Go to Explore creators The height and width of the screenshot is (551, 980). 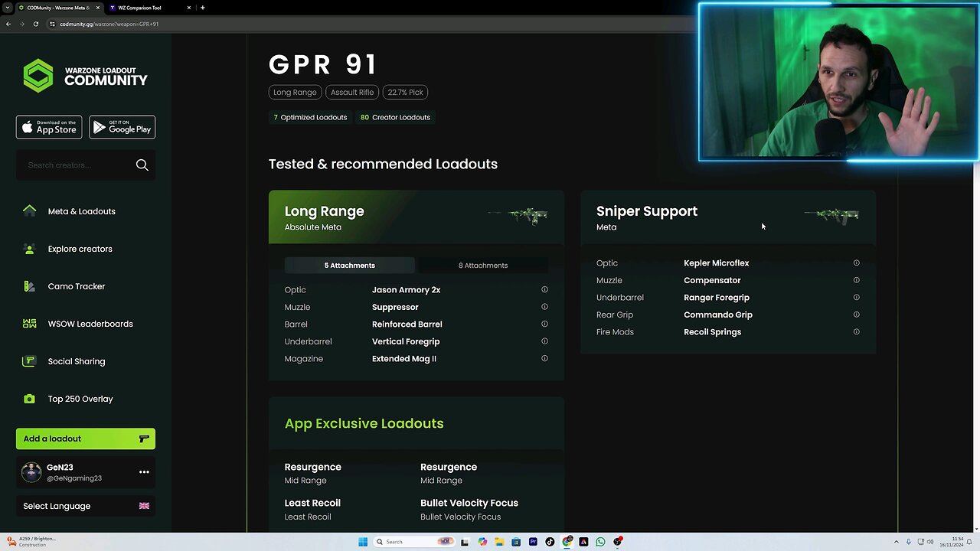(80, 249)
